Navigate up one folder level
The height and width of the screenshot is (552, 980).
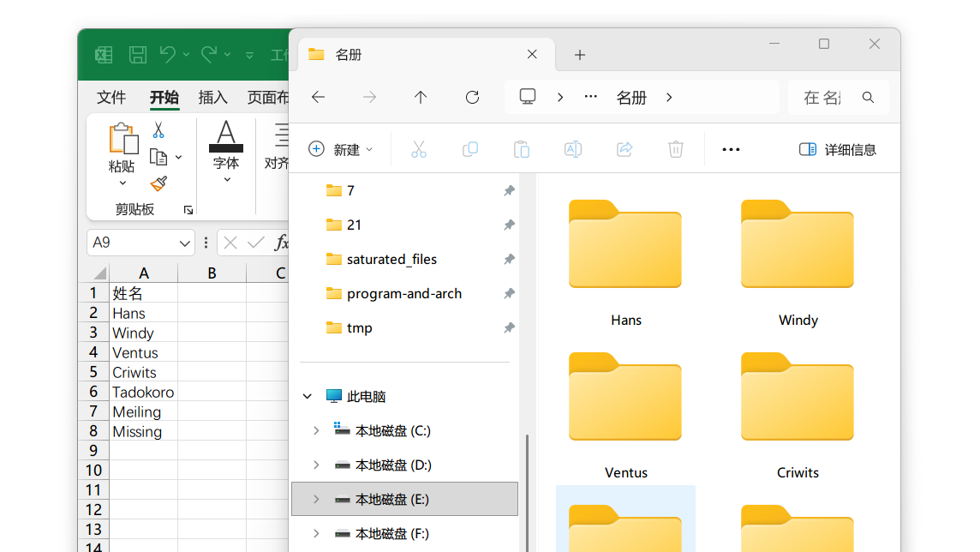[421, 97]
